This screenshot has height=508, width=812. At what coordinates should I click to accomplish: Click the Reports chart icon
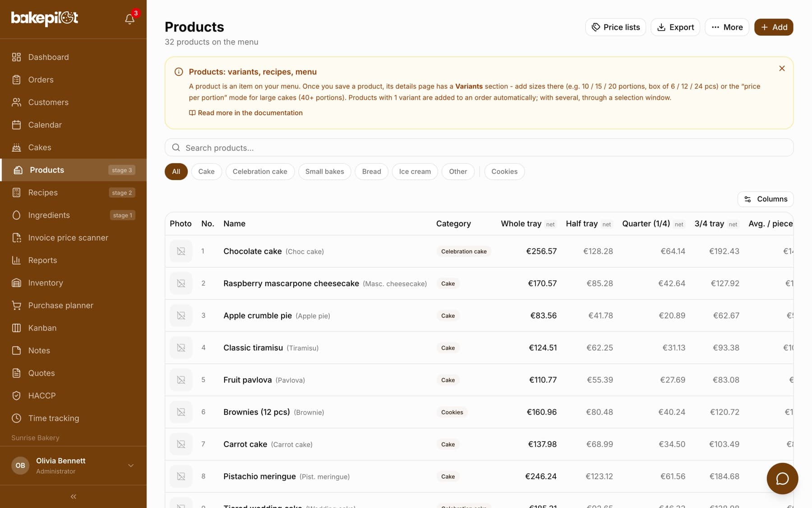click(x=16, y=260)
